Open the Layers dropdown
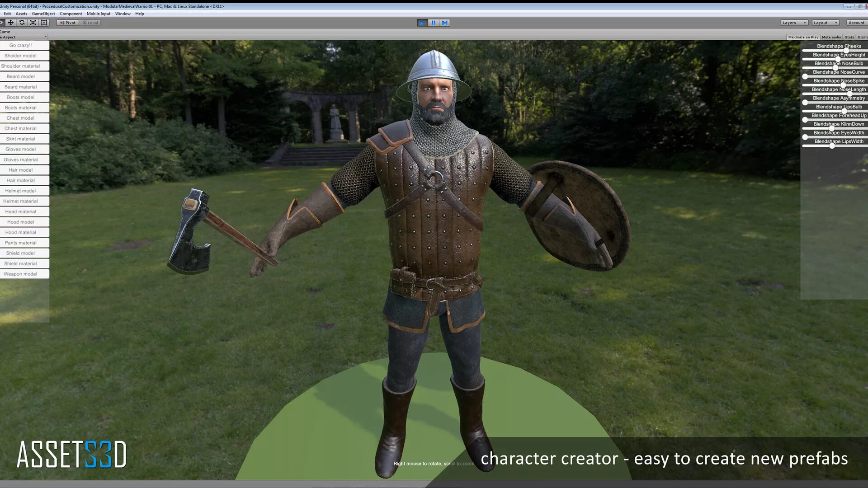This screenshot has height=488, width=868. tap(794, 23)
